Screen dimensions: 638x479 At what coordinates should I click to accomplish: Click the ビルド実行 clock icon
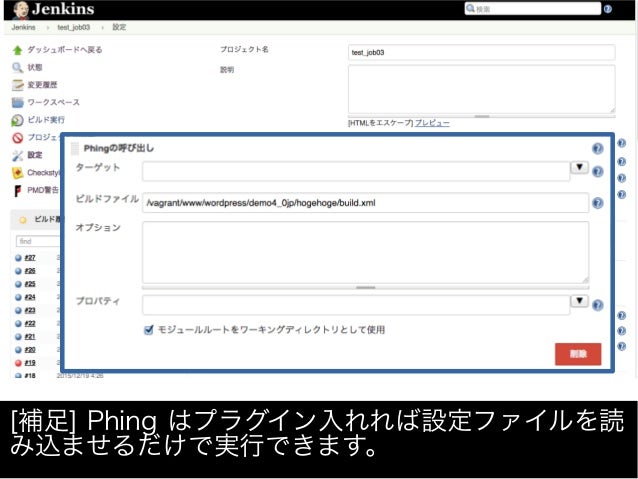pos(17,120)
